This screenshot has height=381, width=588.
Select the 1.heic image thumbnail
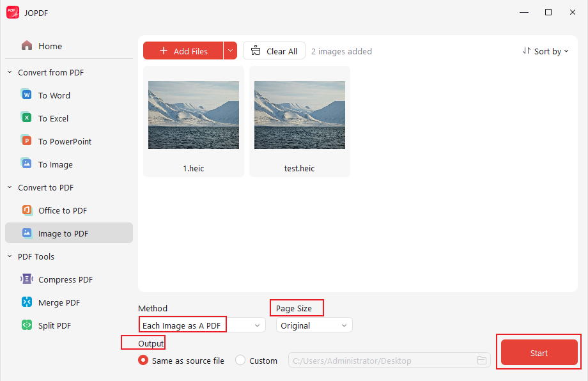click(x=193, y=115)
